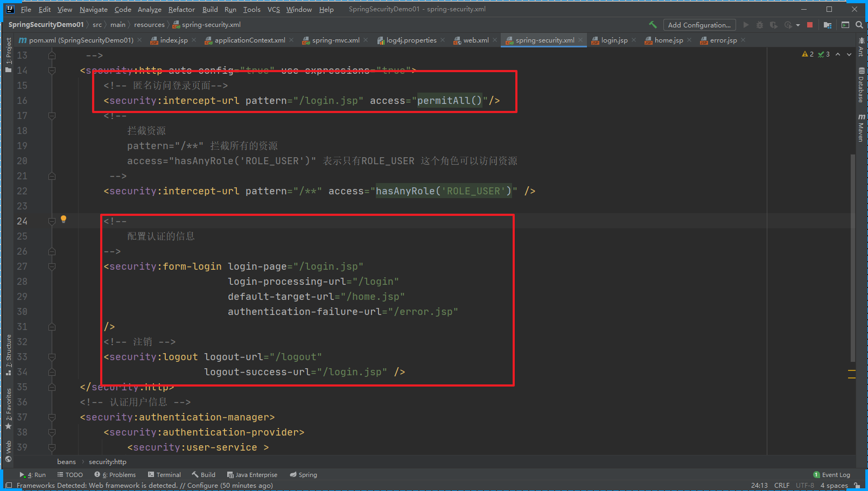Click the Run Anything icon

point(845,25)
